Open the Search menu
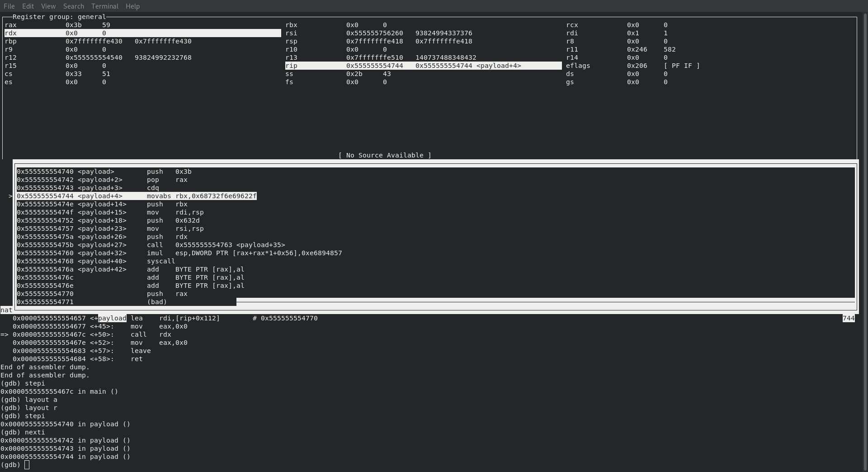The image size is (868, 472). click(x=74, y=6)
